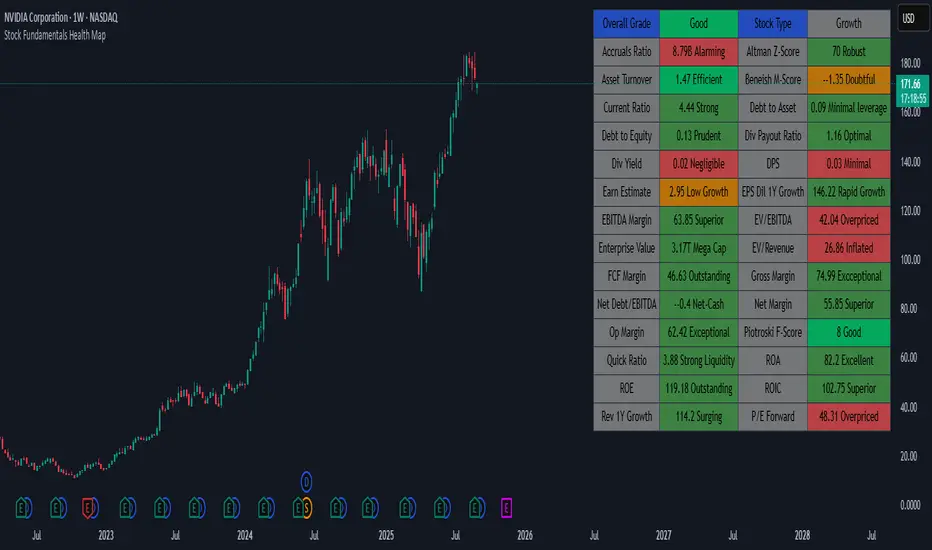
Task: Click the 8.79B Alarming accruals cell
Action: [x=698, y=52]
